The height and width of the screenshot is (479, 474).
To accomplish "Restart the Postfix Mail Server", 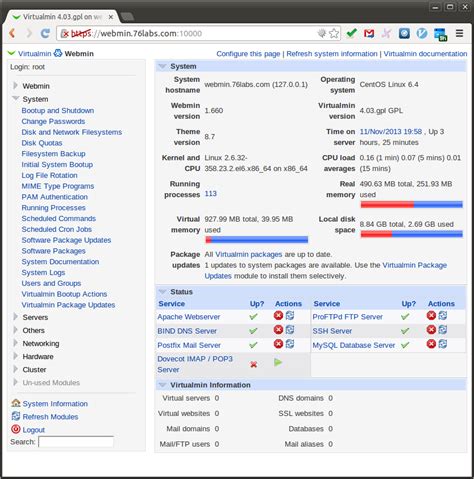I will coord(290,344).
